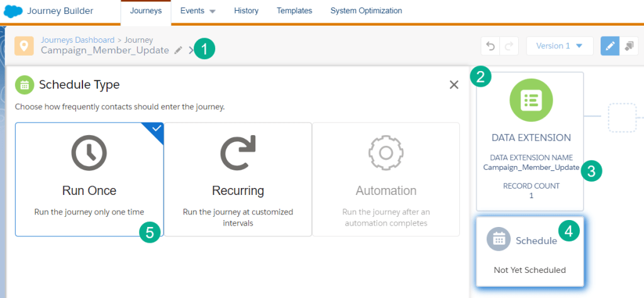This screenshot has height=298, width=644.
Task: Switch to the Templates tab
Action: click(x=294, y=11)
